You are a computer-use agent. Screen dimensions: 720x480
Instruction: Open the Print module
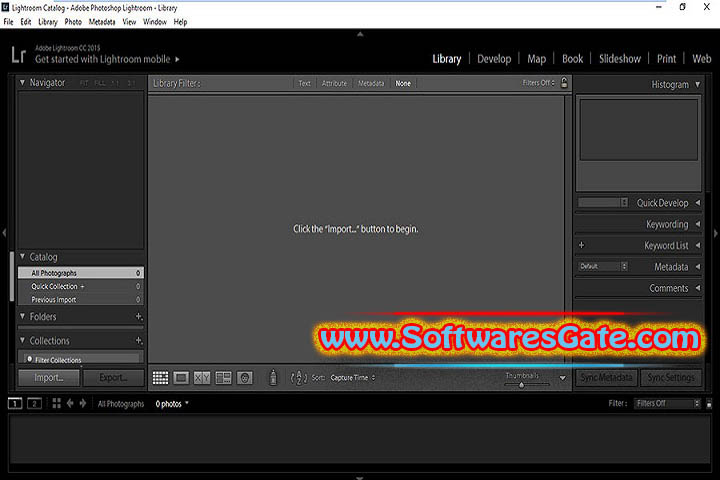tap(666, 59)
